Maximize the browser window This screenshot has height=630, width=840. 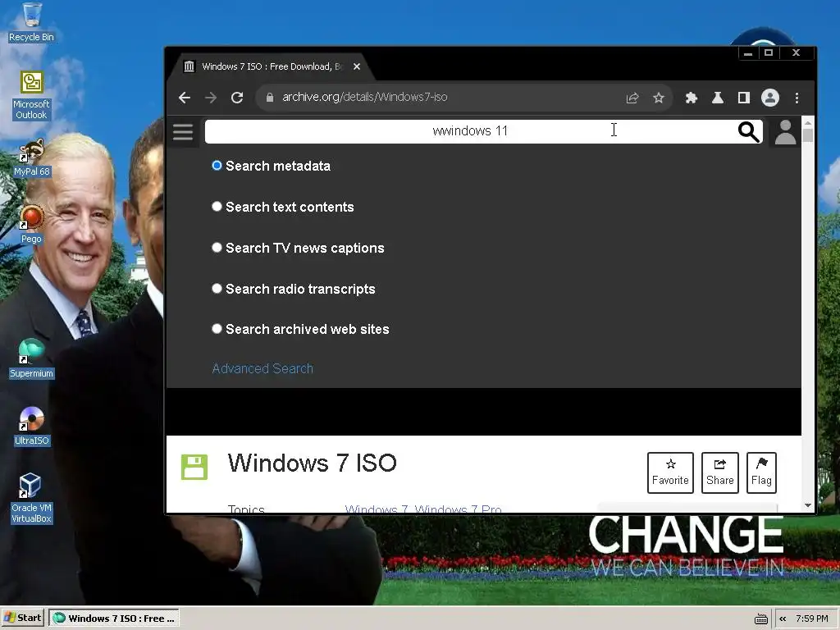[x=769, y=53]
